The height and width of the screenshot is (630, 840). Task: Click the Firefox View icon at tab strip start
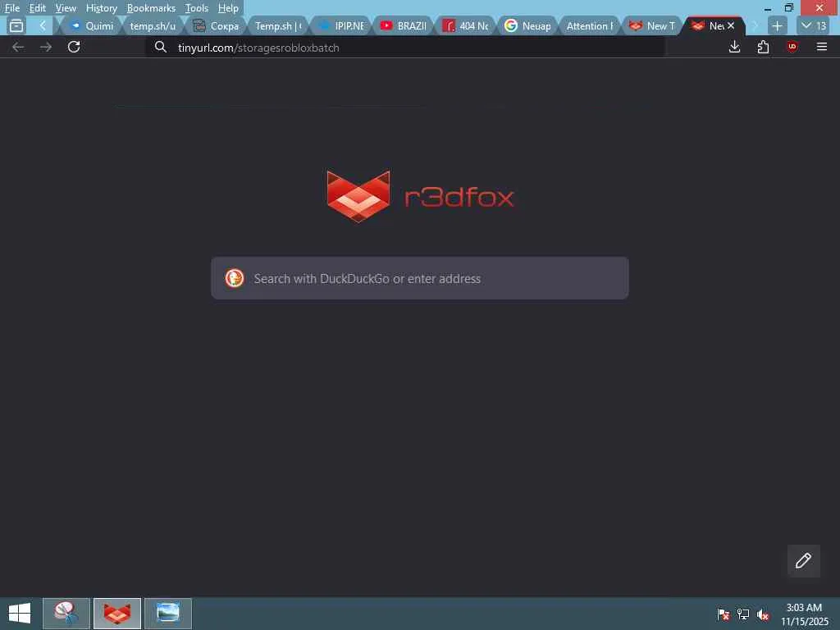pyautogui.click(x=16, y=25)
